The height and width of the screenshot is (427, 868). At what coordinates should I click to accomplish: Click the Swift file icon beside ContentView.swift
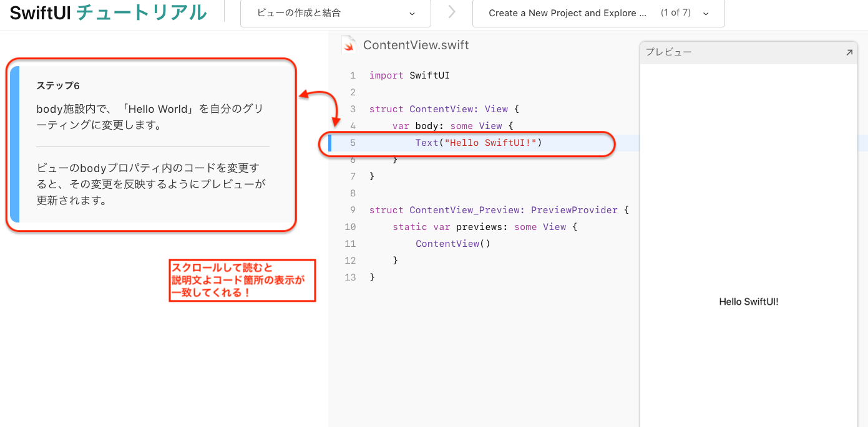click(x=349, y=45)
